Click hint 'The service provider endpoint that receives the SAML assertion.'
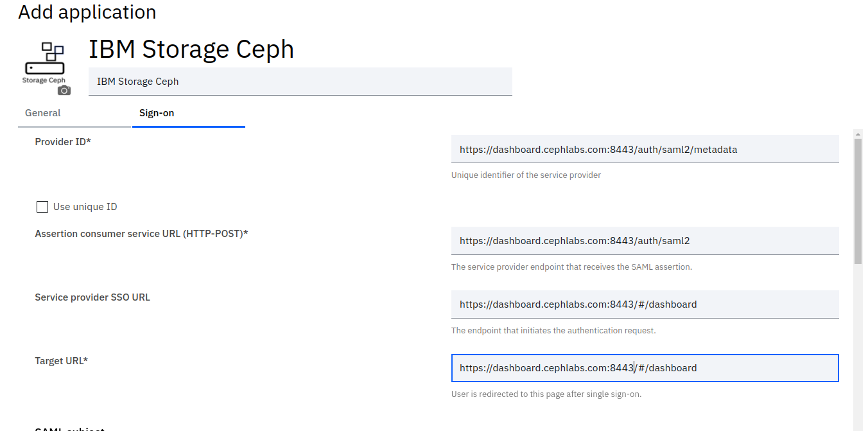 point(571,267)
